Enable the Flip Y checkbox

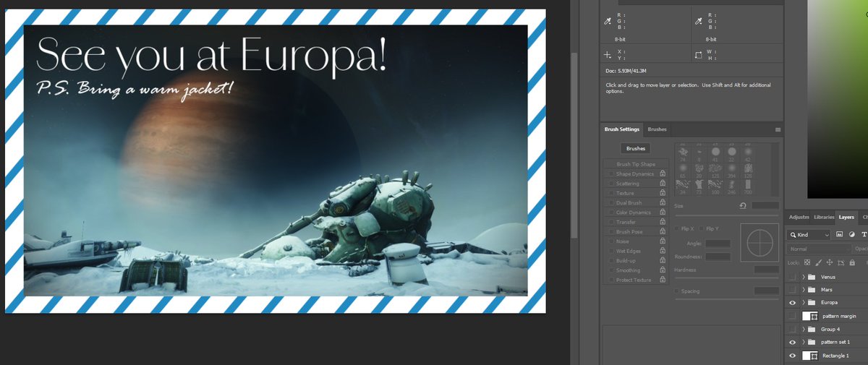click(x=701, y=228)
